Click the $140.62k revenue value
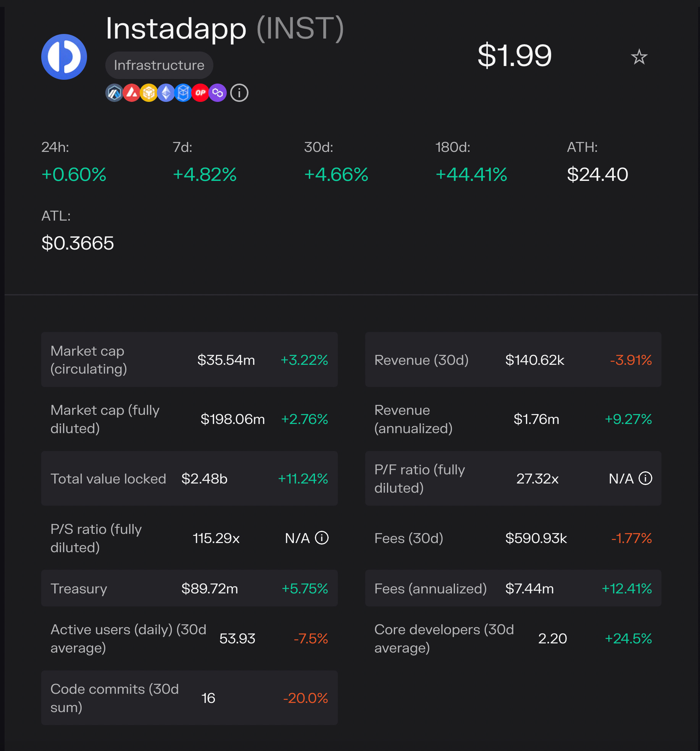Screen dimensions: 700x751 (534, 360)
